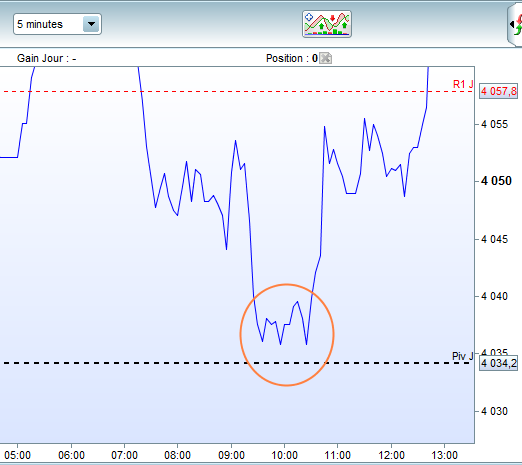Click the dropdown arrow beside 5 minutes
This screenshot has width=522, height=465.
[x=91, y=24]
